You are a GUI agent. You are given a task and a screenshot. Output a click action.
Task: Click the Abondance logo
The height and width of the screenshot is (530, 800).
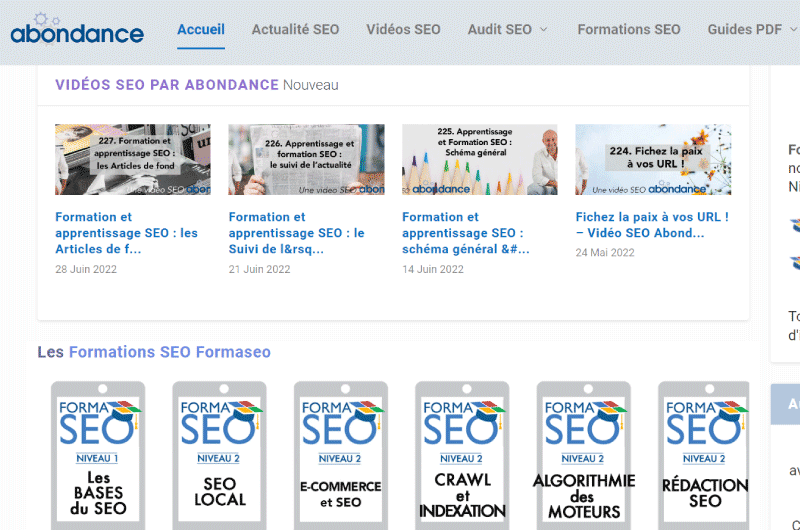coord(77,30)
